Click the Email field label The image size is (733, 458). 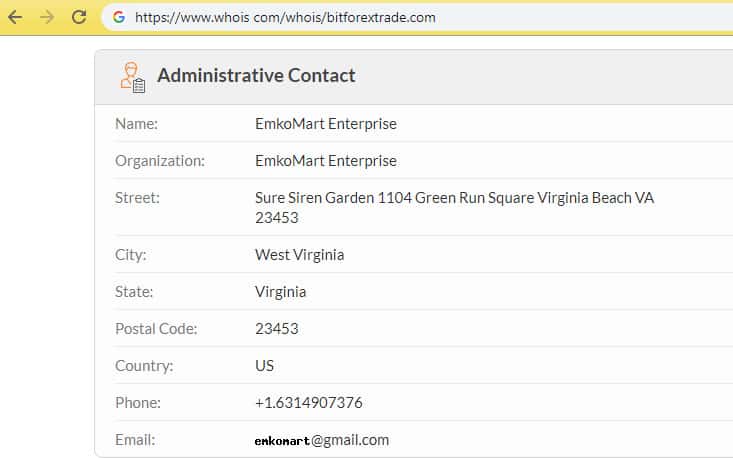[135, 440]
